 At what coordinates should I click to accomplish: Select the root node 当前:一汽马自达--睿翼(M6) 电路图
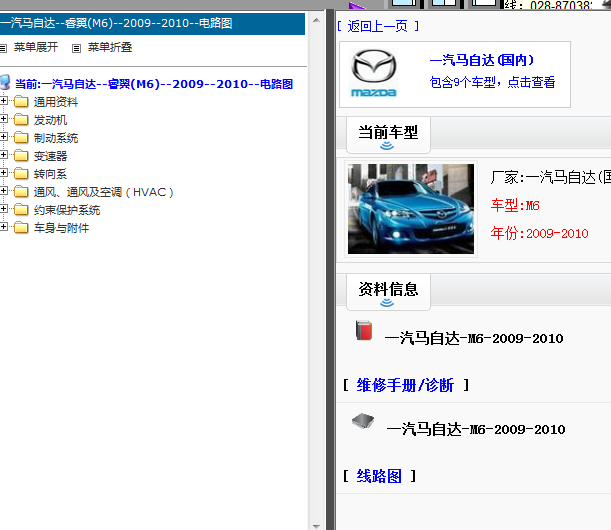pos(154,84)
